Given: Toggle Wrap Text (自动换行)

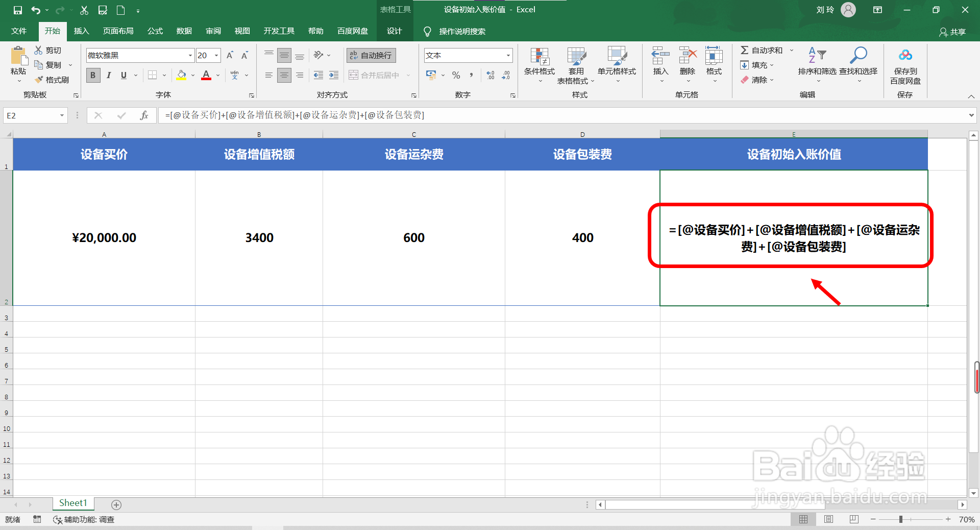Looking at the screenshot, I should (x=371, y=55).
